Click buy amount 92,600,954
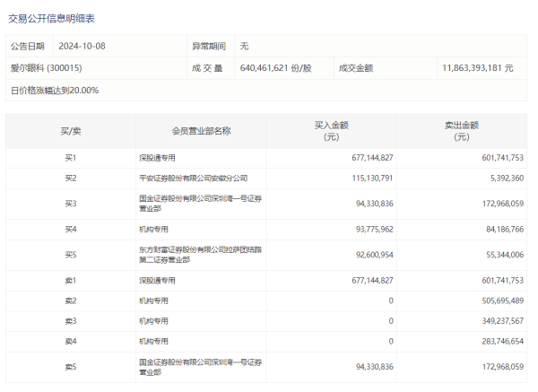Screen dimensions: 538x392 pos(375,255)
